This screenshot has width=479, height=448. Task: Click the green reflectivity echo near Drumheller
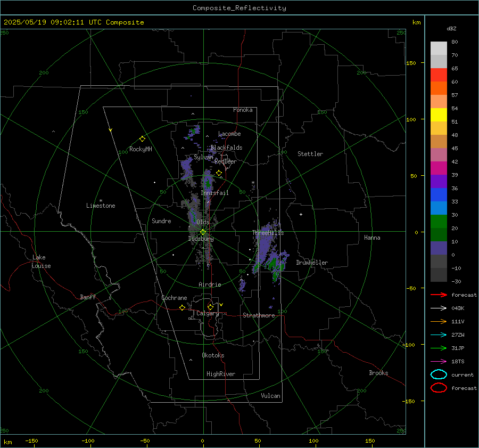click(x=273, y=263)
